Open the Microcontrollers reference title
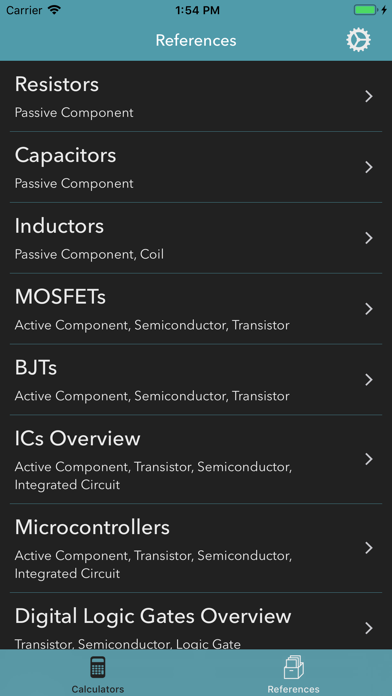The height and width of the screenshot is (696, 392). [92, 527]
